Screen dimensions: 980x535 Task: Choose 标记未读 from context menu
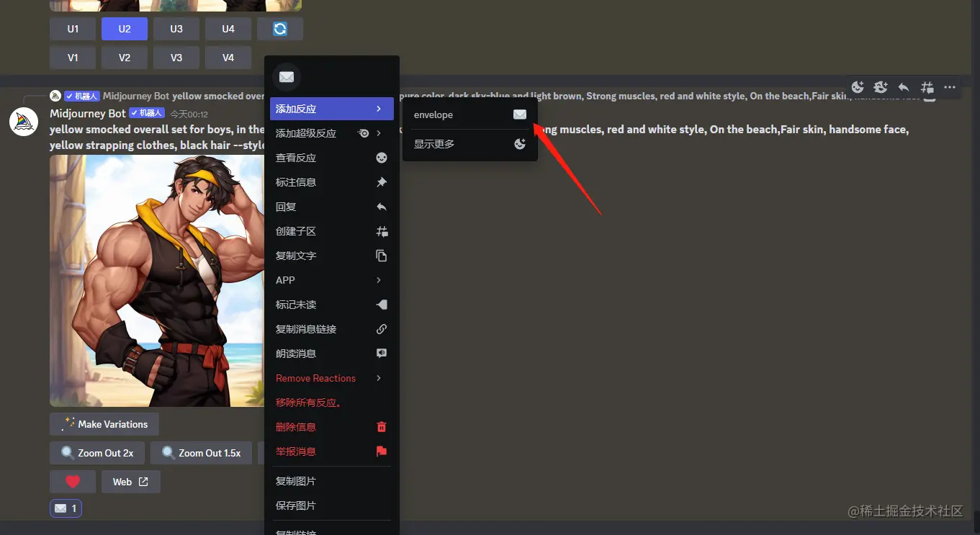coord(332,305)
